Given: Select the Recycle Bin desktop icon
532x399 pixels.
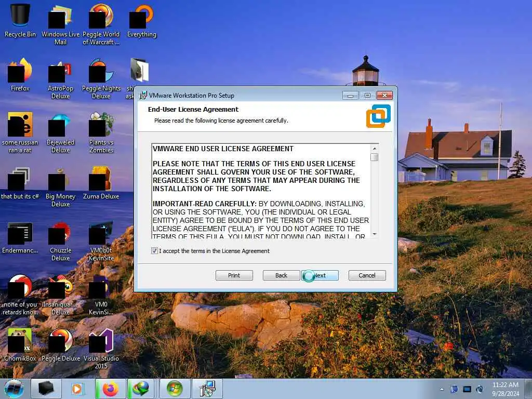Looking at the screenshot, I should click(20, 21).
